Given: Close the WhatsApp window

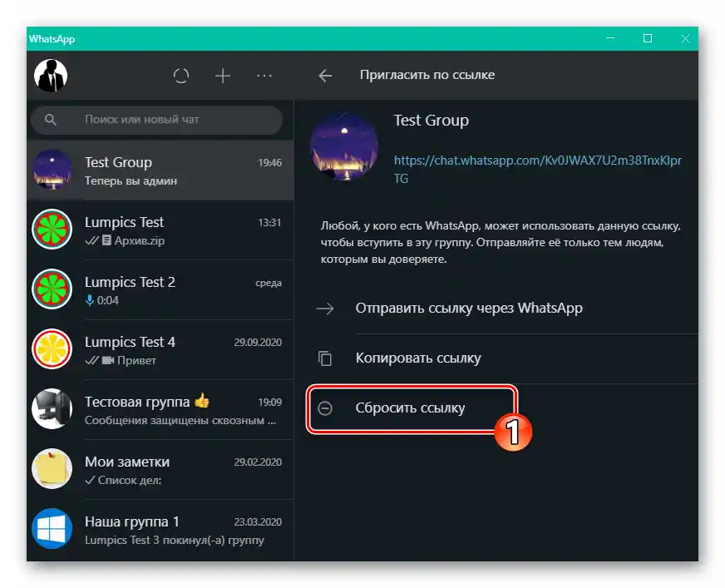Looking at the screenshot, I should pyautogui.click(x=685, y=38).
